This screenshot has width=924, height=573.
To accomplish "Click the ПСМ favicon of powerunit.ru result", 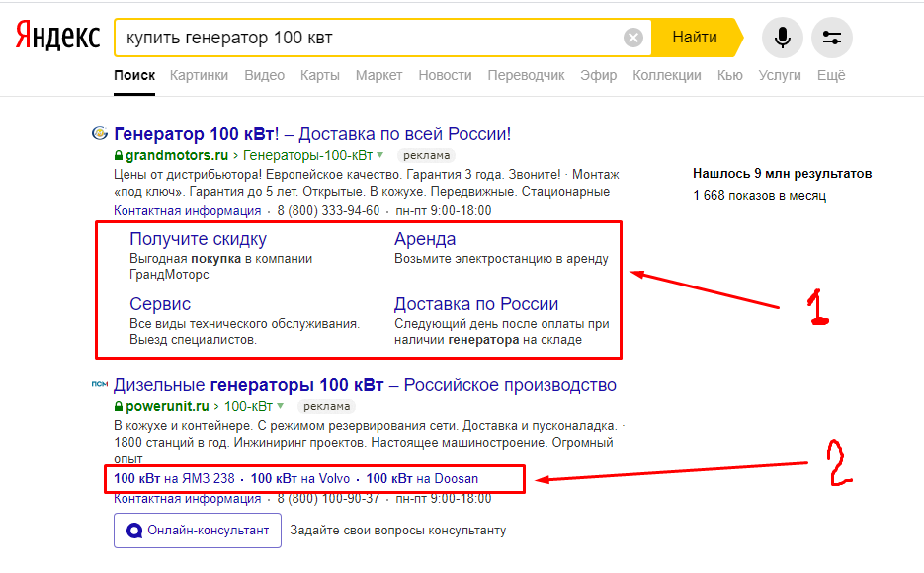I will point(100,384).
